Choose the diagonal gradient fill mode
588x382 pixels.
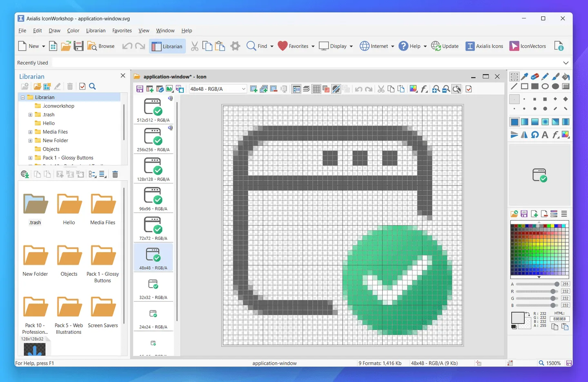[555, 122]
